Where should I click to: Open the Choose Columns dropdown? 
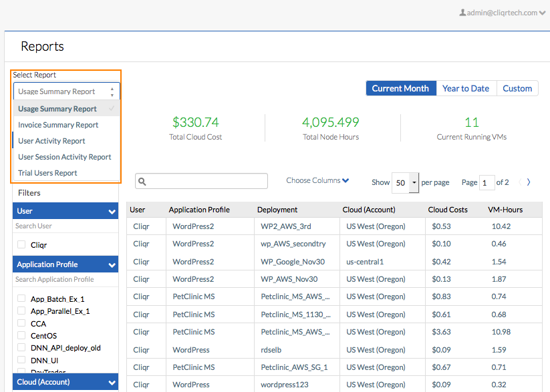coord(317,180)
